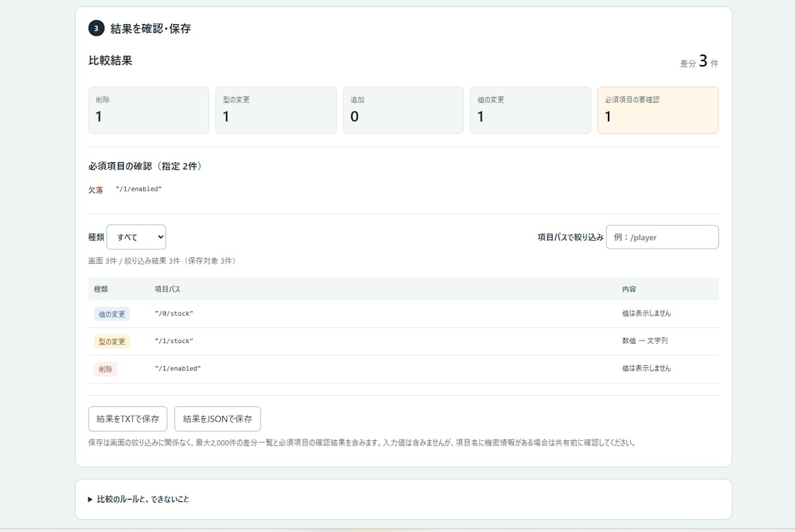
Task: Click the 種類 column header
Action: click(101, 289)
